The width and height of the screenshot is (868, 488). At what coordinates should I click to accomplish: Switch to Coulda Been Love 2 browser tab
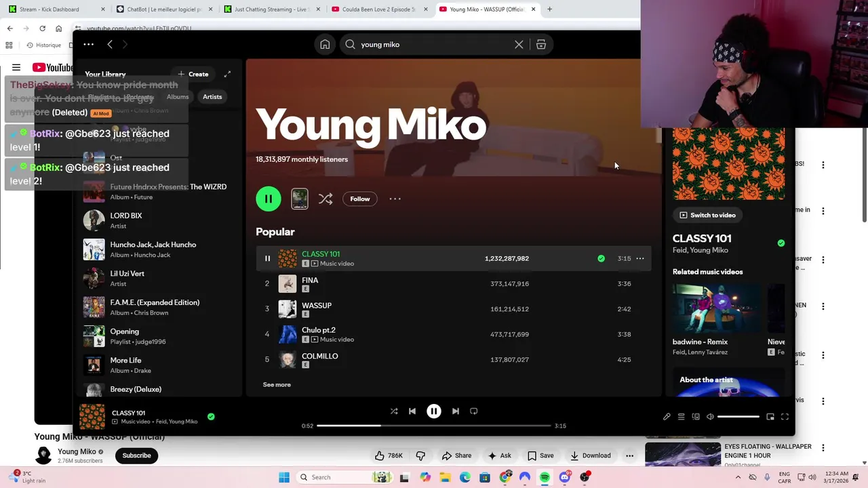click(380, 9)
